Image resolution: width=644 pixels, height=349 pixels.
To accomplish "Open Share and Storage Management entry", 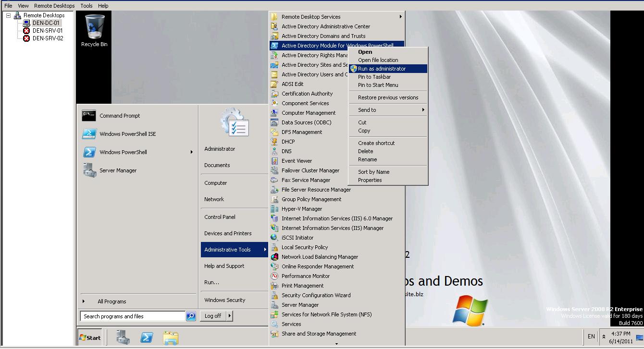I will 336,334.
